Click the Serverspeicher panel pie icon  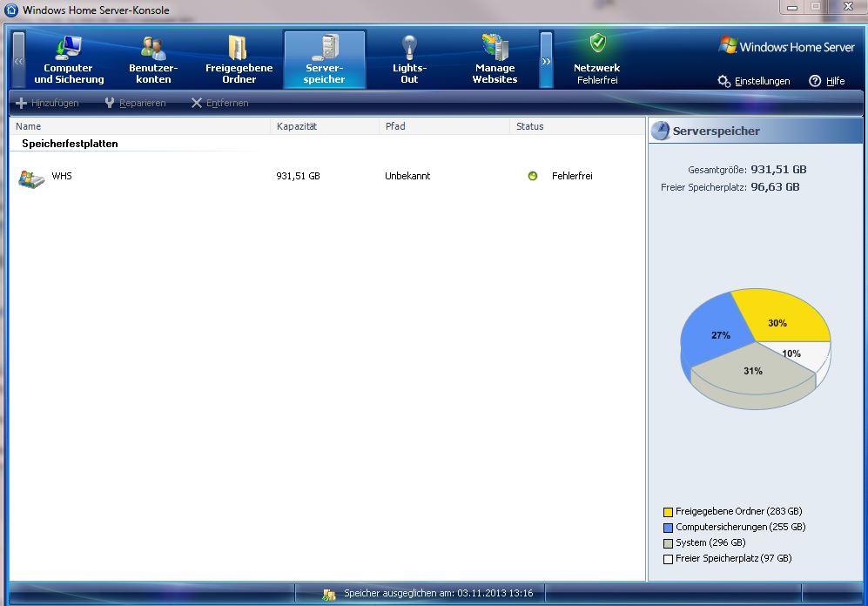(660, 131)
